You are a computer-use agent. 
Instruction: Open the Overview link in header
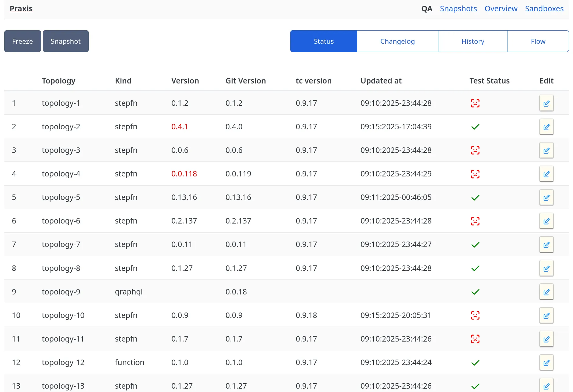(500, 9)
